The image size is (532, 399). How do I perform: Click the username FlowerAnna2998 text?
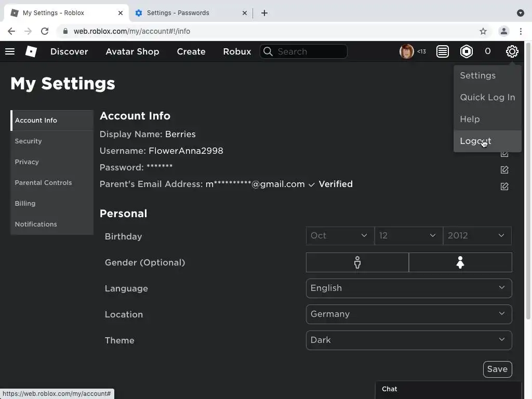tap(186, 151)
